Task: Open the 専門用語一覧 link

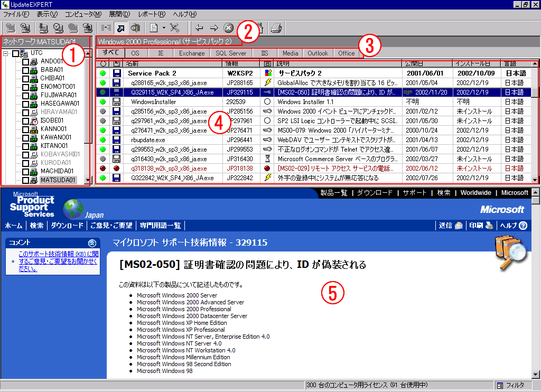Action: tap(160, 226)
